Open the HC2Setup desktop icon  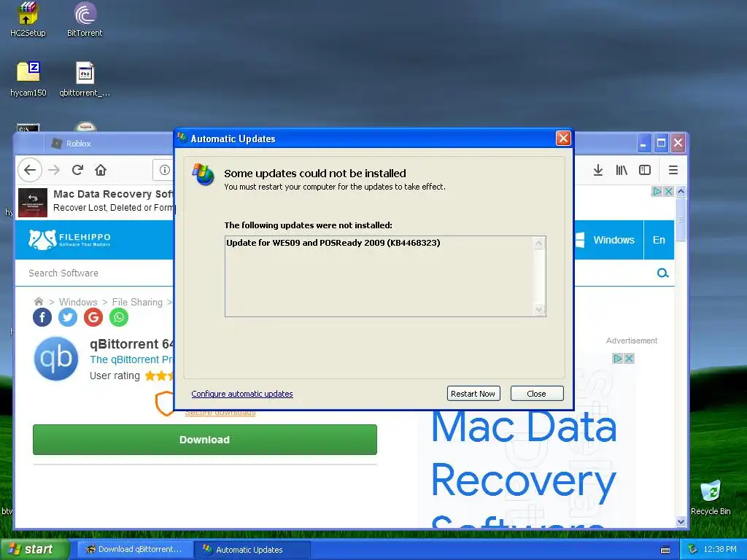[28, 19]
